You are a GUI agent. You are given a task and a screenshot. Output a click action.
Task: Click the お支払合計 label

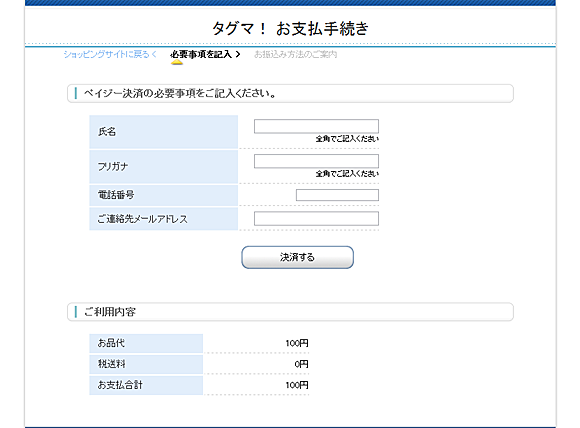click(120, 385)
